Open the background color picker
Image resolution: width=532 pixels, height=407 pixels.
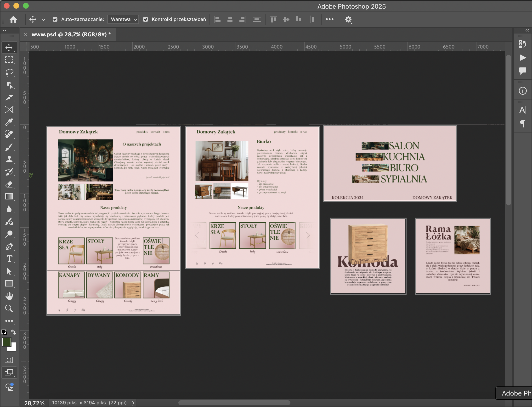click(13, 348)
